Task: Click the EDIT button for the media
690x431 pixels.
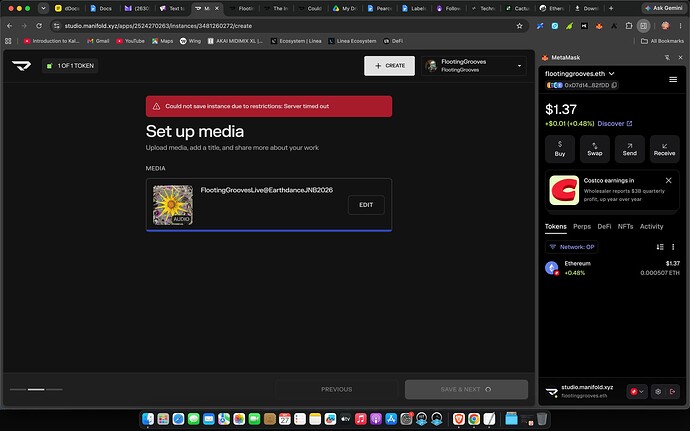Action: (366, 205)
